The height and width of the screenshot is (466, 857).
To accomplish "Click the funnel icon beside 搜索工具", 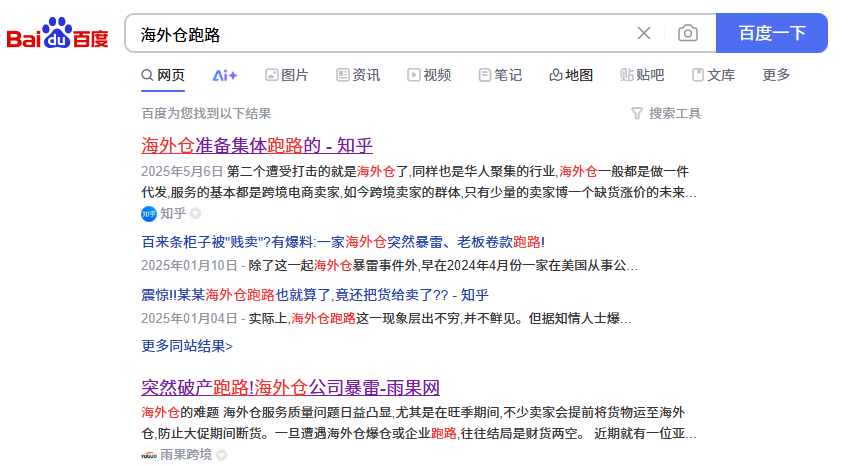I will tap(637, 114).
